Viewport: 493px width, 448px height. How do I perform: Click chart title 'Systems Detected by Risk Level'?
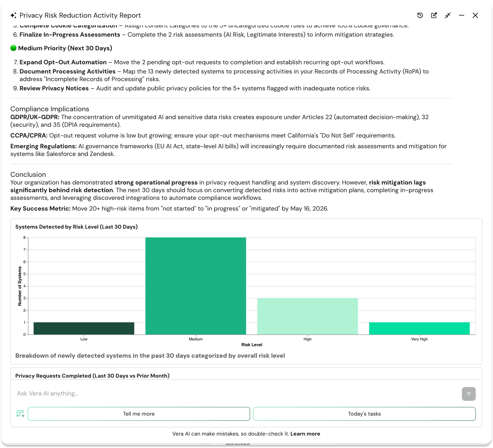pyautogui.click(x=76, y=227)
